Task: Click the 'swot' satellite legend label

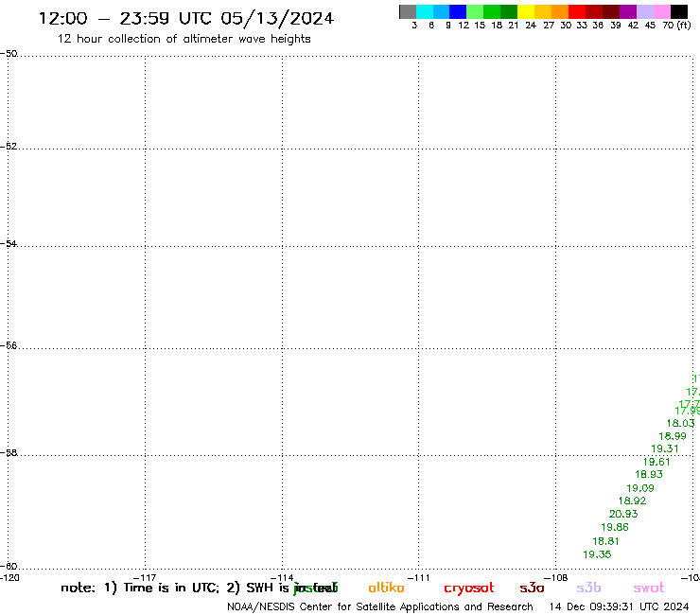Action: click(x=649, y=588)
